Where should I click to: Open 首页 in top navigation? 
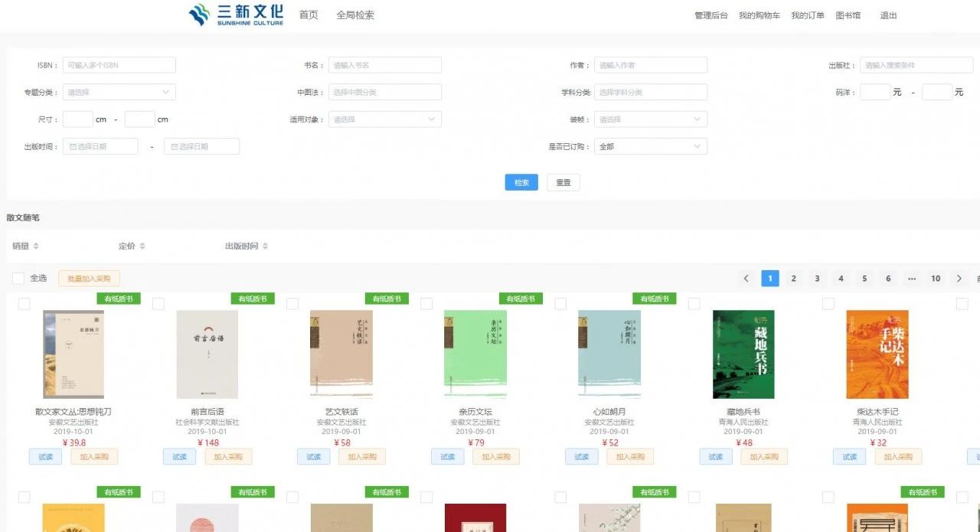[x=309, y=15]
